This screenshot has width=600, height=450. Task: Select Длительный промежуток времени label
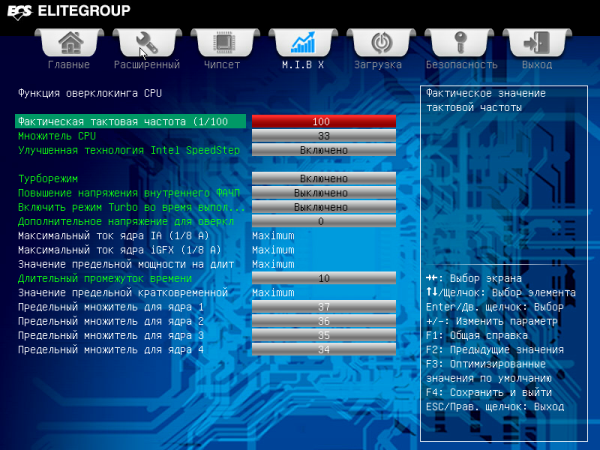[x=105, y=278]
